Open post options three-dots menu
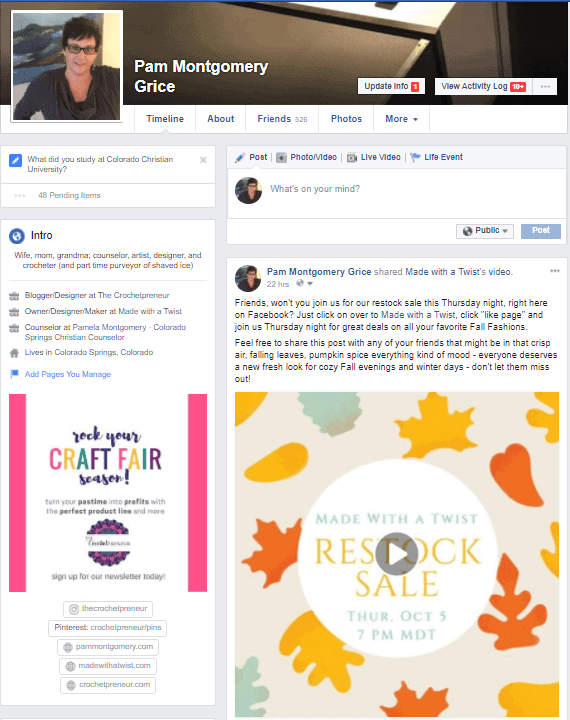 (x=555, y=271)
